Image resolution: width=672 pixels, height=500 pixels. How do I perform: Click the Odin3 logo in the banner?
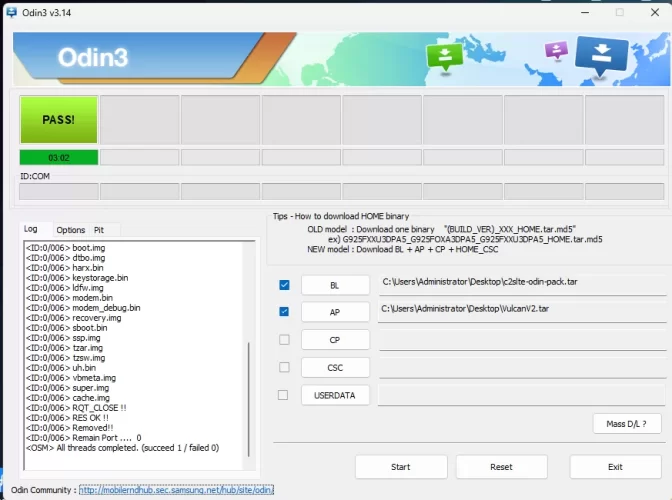[x=93, y=57]
